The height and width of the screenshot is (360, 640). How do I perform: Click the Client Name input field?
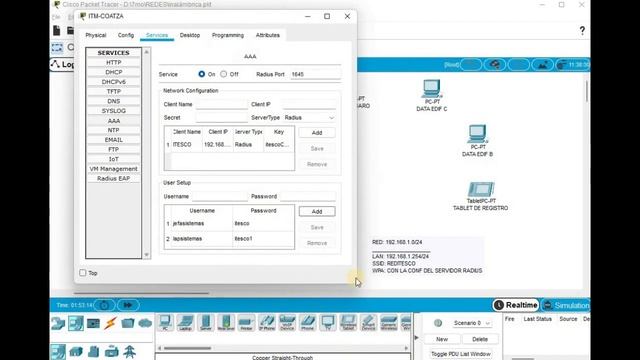[222, 104]
